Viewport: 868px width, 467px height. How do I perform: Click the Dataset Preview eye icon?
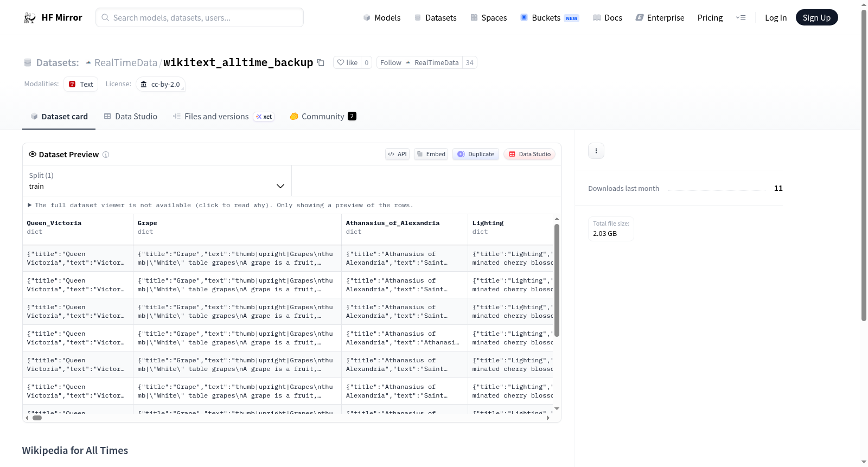coord(33,154)
